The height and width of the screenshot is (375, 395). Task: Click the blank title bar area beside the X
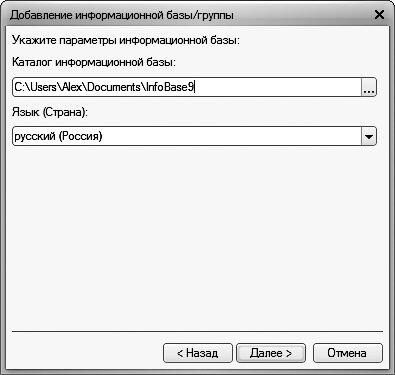[303, 15]
